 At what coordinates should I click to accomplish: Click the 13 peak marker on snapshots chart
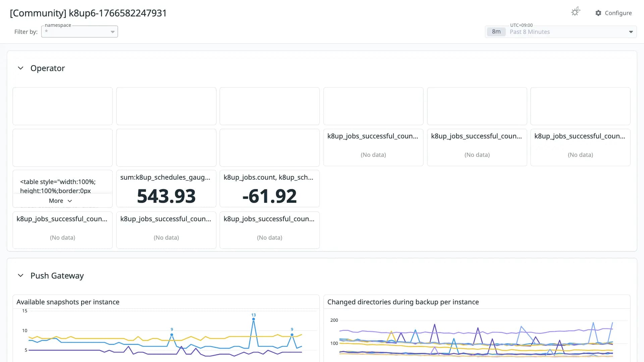[254, 319]
